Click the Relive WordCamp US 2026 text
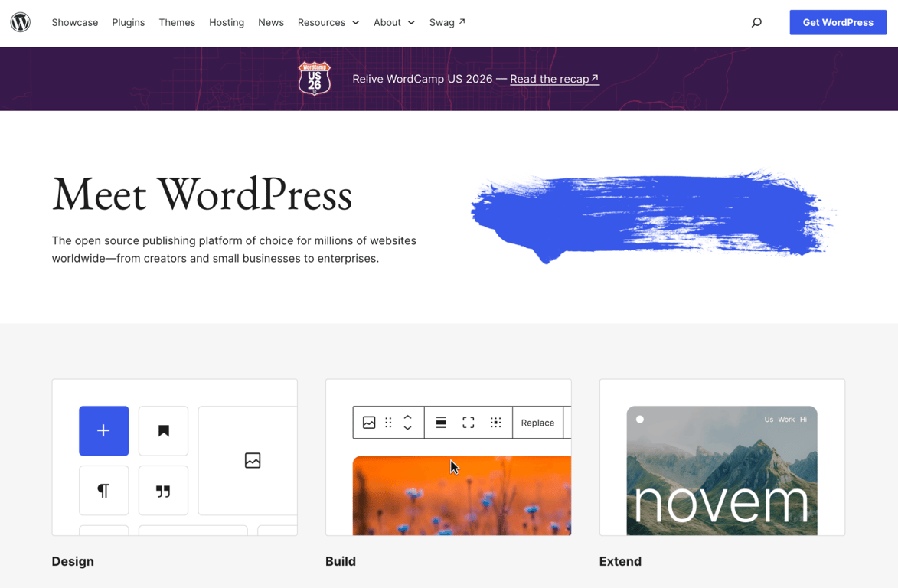This screenshot has width=898, height=588. coord(422,79)
